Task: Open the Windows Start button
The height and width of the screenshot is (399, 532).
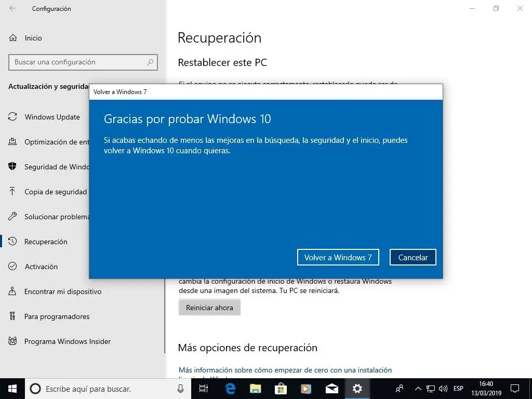Action: pos(12,389)
